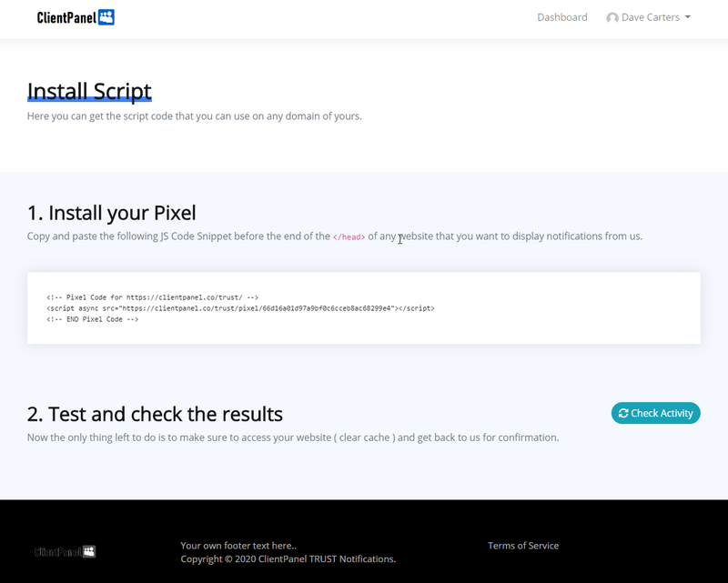Click the Copyright 2020 ClientPanel footer text

[288, 558]
